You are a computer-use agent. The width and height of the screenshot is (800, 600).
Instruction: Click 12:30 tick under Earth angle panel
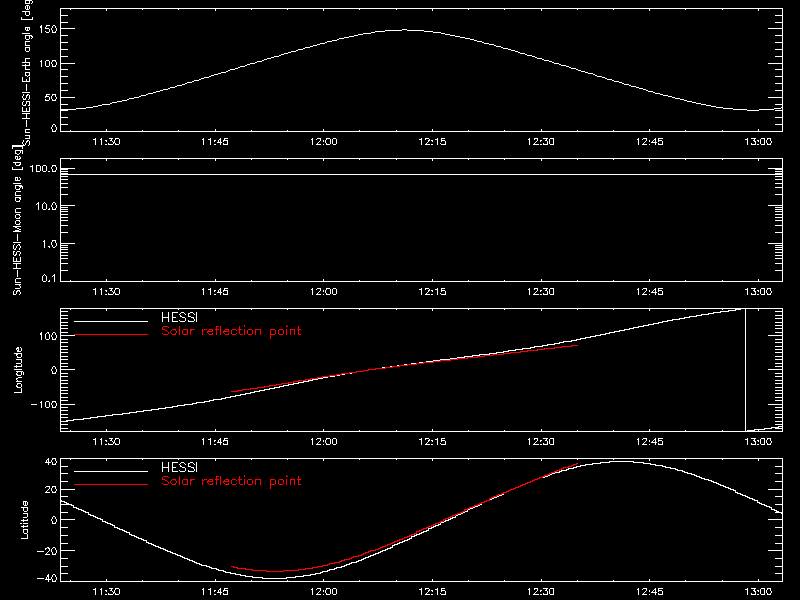click(541, 142)
